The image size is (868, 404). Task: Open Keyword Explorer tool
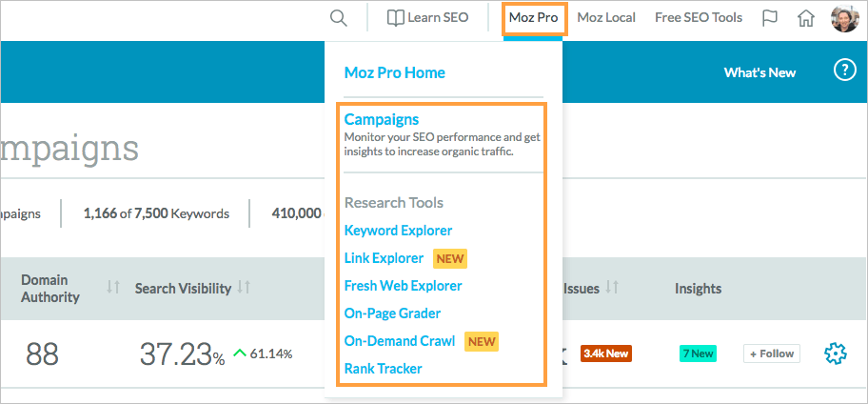[x=398, y=231]
